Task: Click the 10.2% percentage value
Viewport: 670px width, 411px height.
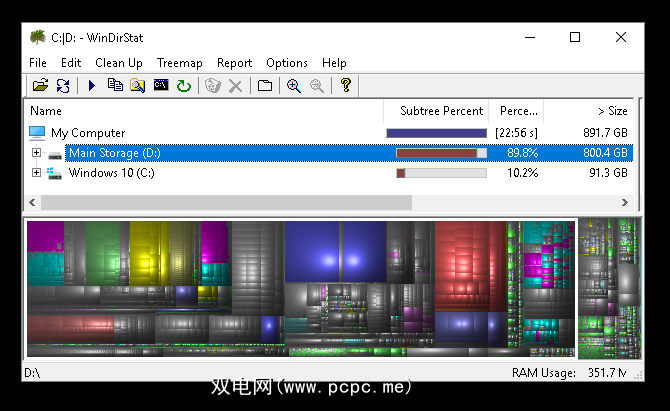Action: coord(522,173)
